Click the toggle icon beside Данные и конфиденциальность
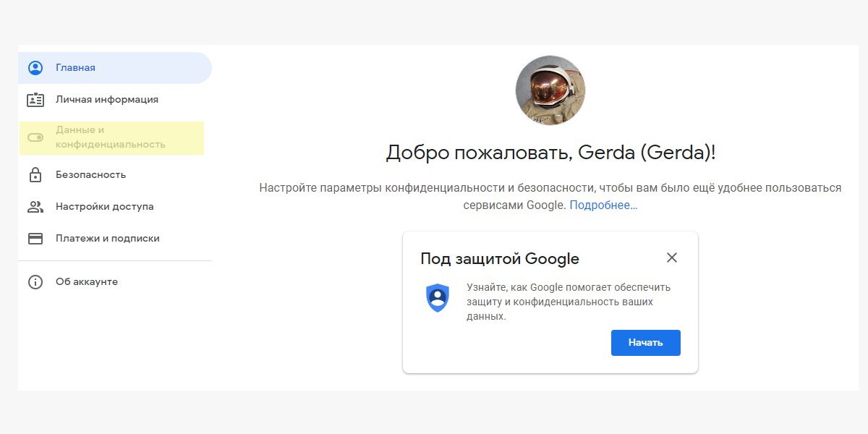The image size is (868, 434). click(35, 137)
